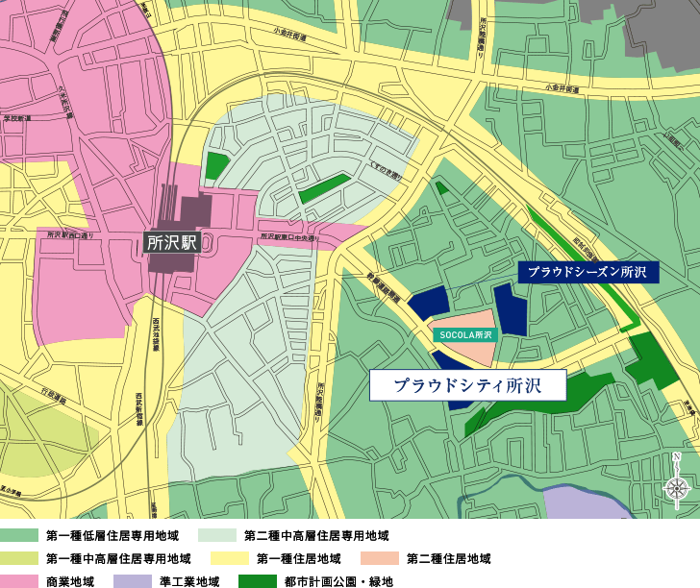
Task: Click the pink 商業地域 legend swatch
Action: click(19, 581)
